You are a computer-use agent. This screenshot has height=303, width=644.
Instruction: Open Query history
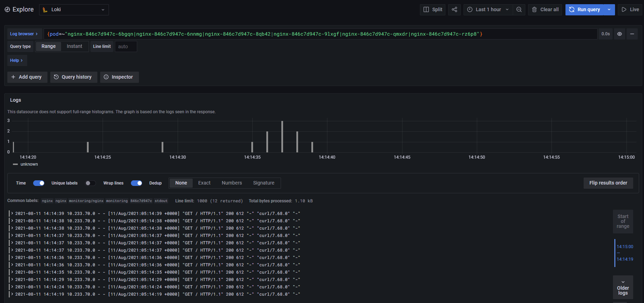tap(73, 77)
